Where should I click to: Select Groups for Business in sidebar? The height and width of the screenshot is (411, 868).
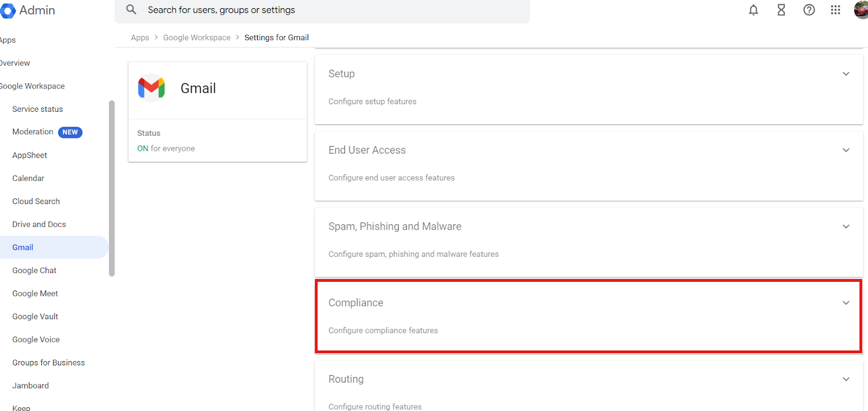point(48,363)
